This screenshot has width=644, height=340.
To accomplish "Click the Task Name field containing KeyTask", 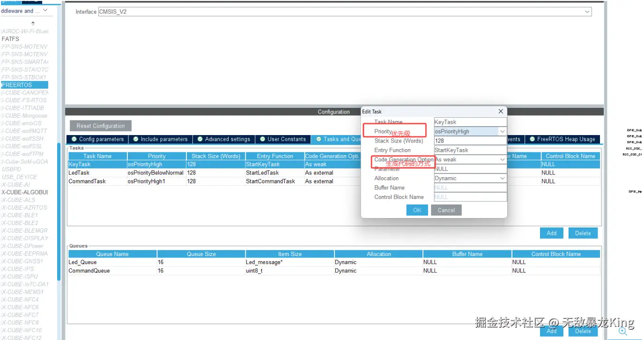I will pos(470,122).
